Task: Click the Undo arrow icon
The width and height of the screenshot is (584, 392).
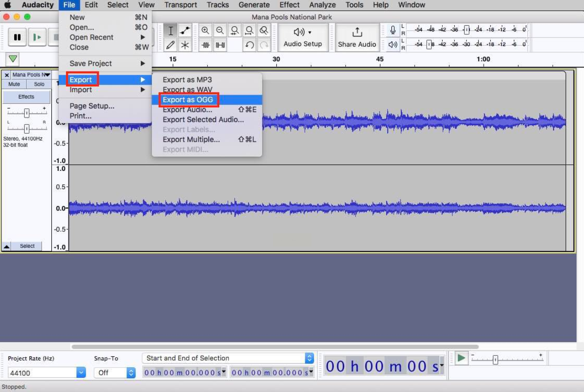Action: (249, 45)
